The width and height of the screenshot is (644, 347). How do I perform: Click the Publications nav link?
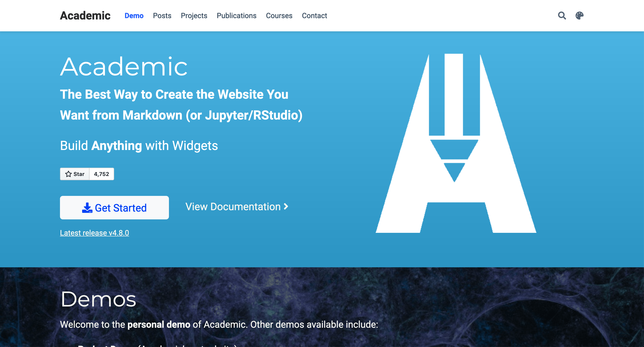(236, 16)
